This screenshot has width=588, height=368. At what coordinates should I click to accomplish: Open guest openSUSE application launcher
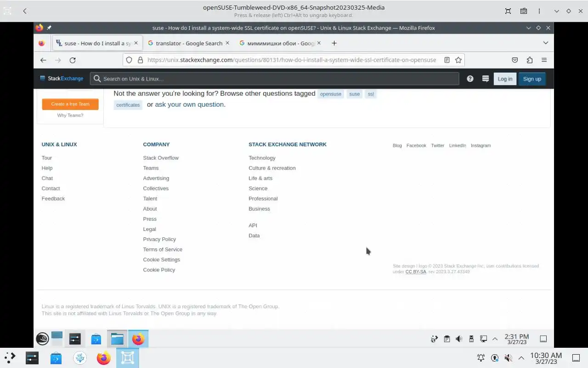42,339
